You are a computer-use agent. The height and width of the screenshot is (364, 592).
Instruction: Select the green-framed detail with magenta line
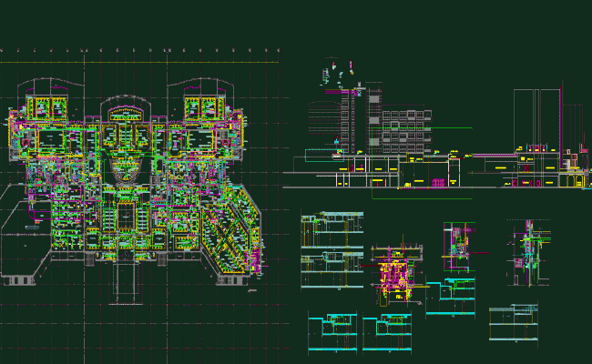click(459, 248)
